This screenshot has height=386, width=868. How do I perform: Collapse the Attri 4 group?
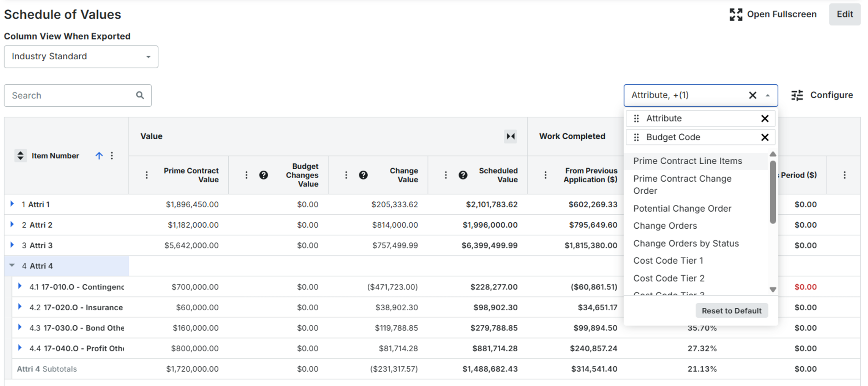tap(12, 265)
